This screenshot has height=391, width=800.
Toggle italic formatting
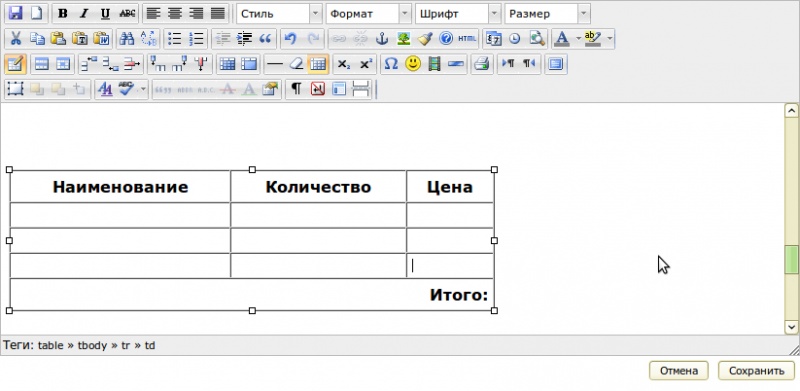click(x=84, y=13)
